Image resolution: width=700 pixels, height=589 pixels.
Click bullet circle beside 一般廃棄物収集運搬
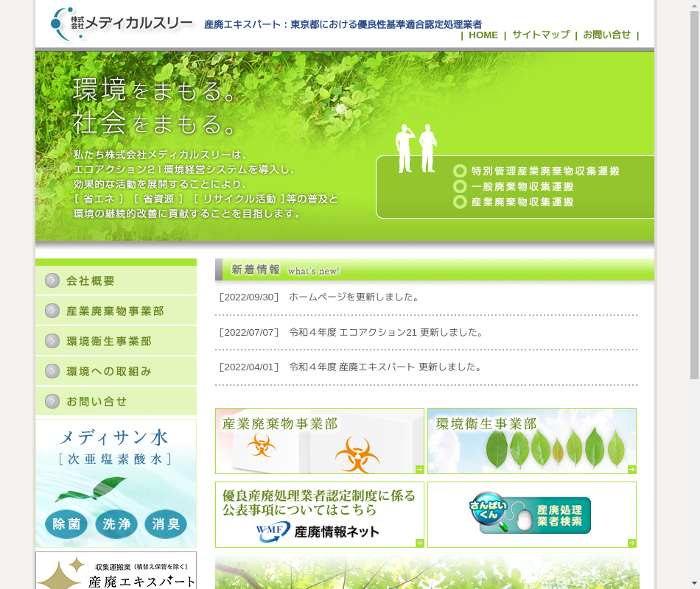pos(460,186)
